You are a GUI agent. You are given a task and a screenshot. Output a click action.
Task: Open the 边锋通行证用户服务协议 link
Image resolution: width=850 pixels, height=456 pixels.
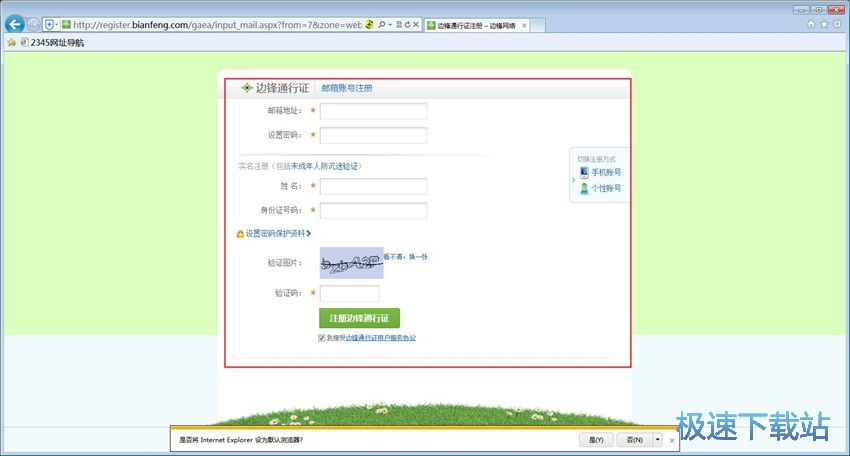381,338
